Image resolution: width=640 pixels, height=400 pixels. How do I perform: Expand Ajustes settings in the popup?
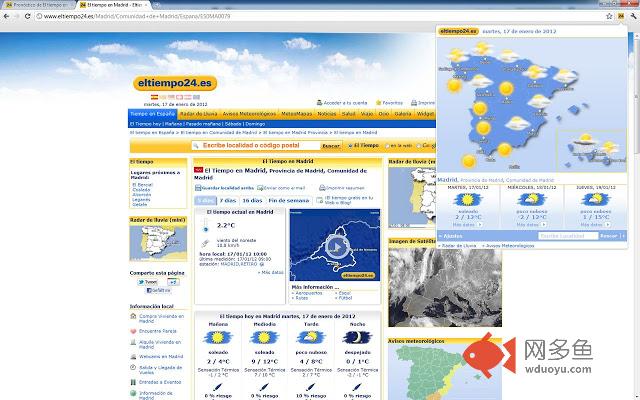pyautogui.click(x=451, y=236)
